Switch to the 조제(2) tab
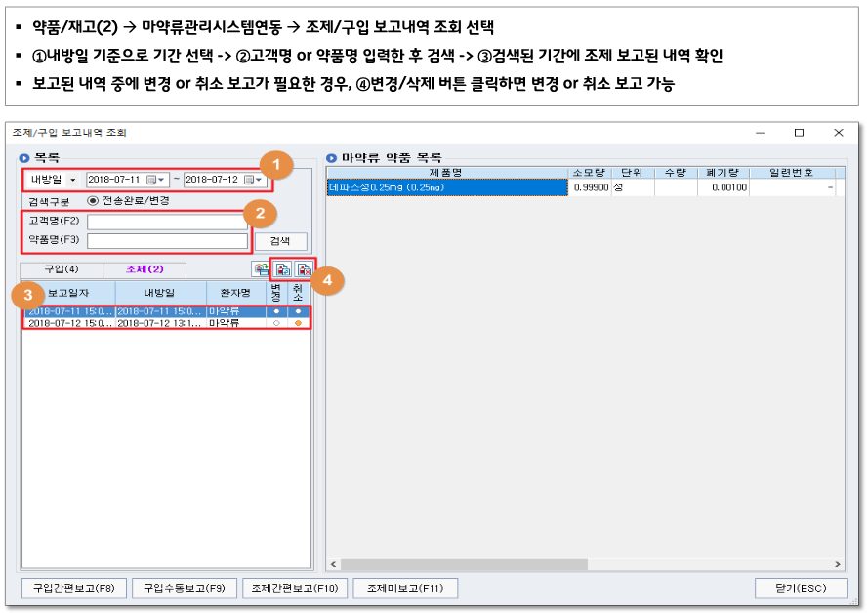Screen dimensions: 868x613 click(145, 269)
